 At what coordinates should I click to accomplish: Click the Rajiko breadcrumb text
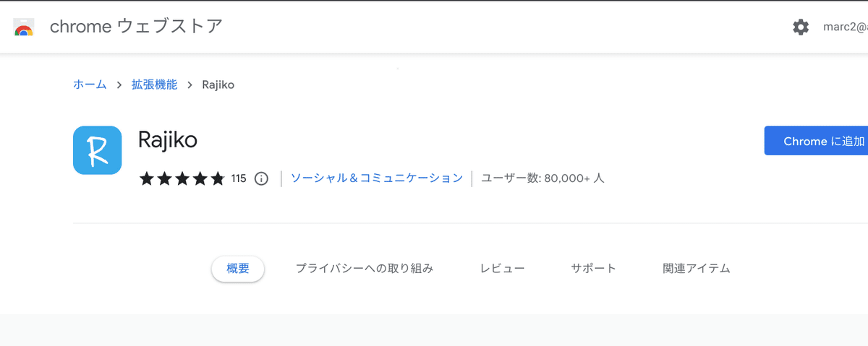218,85
